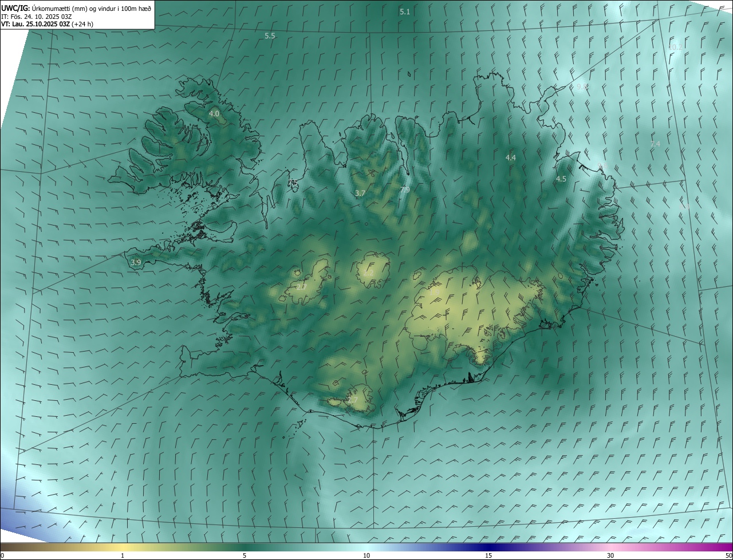Click the 5.5 value label on the map
Screen dimensions: 733x560
270,36
